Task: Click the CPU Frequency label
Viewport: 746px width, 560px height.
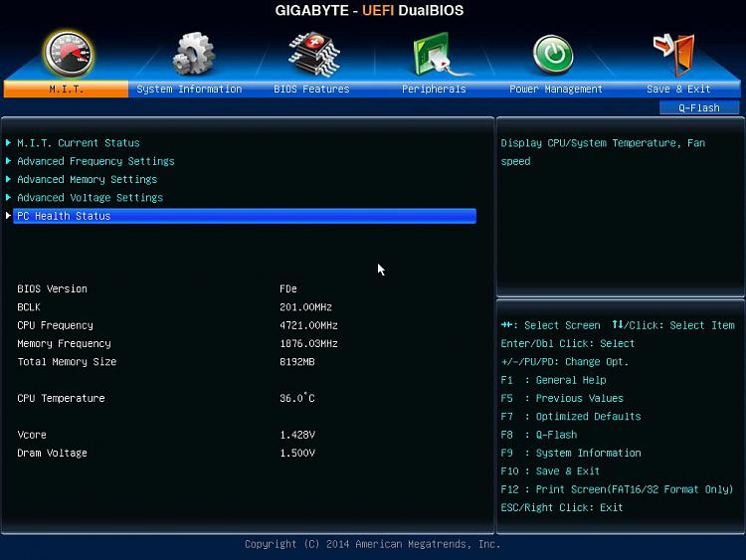Action: pos(55,325)
